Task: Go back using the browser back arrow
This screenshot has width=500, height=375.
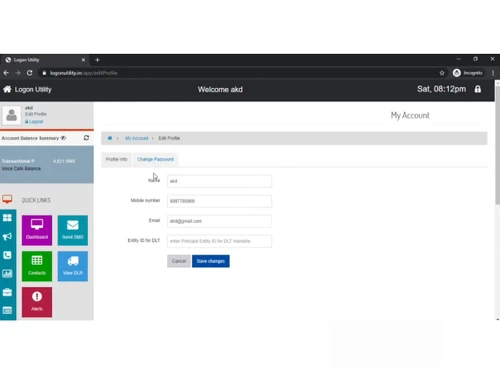Action: click(6, 73)
